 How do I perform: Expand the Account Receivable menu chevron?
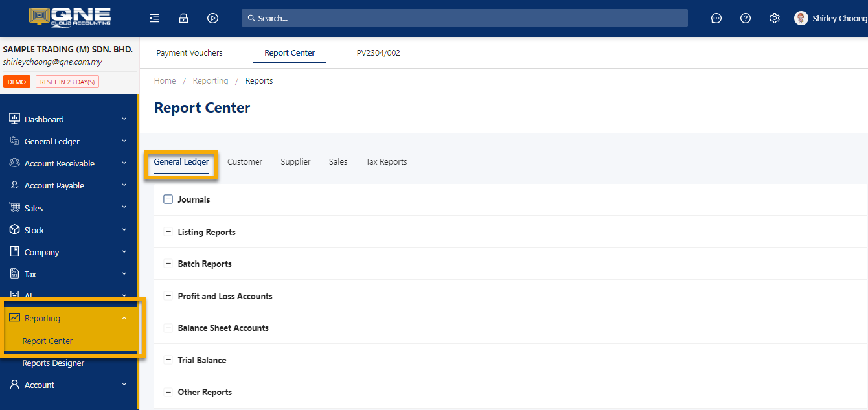pyautogui.click(x=124, y=163)
